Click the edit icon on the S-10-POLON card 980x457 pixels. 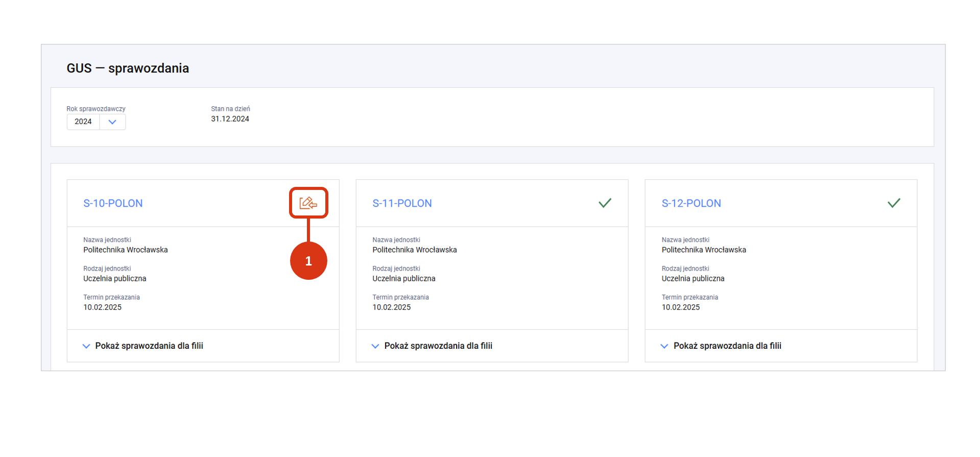tap(308, 203)
